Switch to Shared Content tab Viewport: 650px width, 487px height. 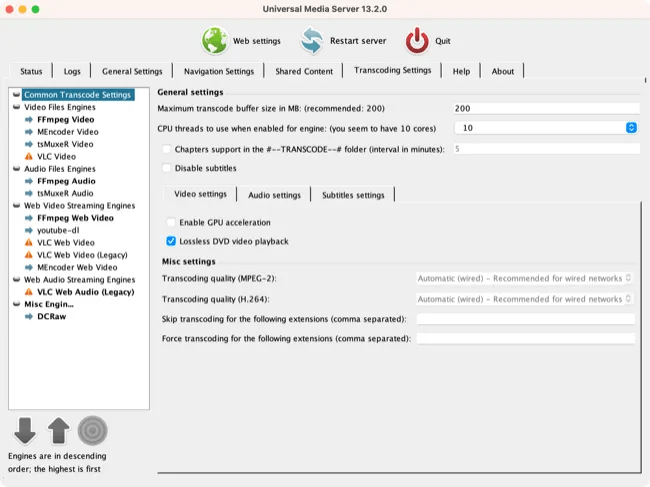click(304, 71)
